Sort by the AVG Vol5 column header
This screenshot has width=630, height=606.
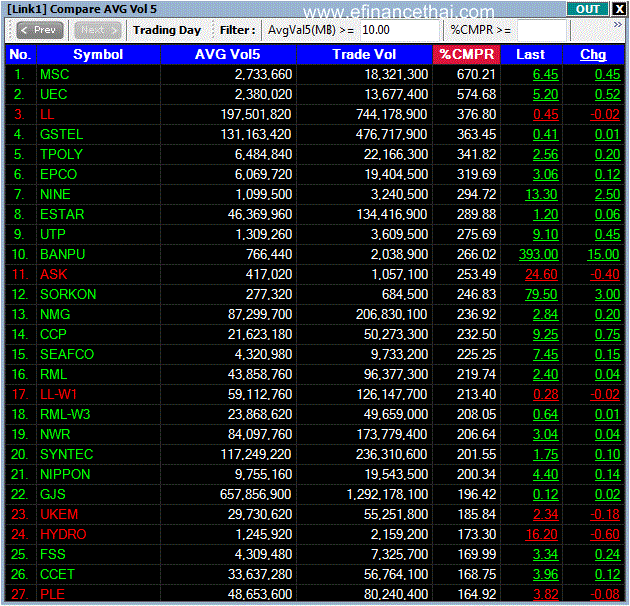coord(228,54)
